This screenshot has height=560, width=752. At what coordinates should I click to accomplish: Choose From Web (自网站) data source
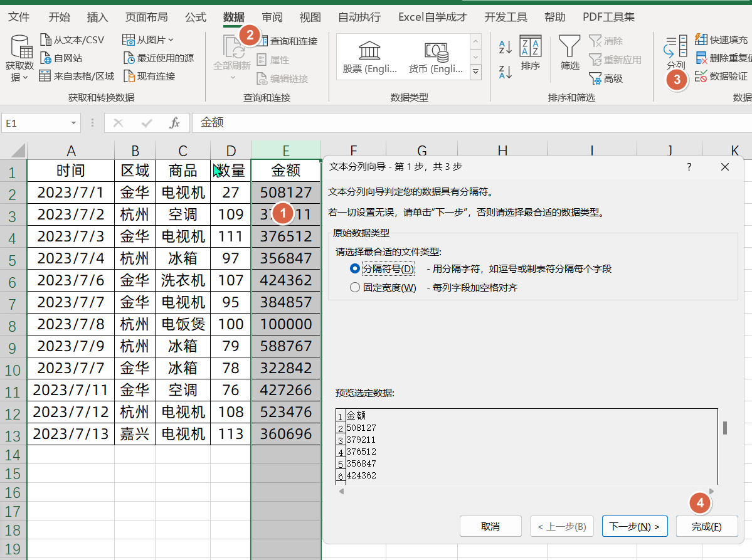61,58
